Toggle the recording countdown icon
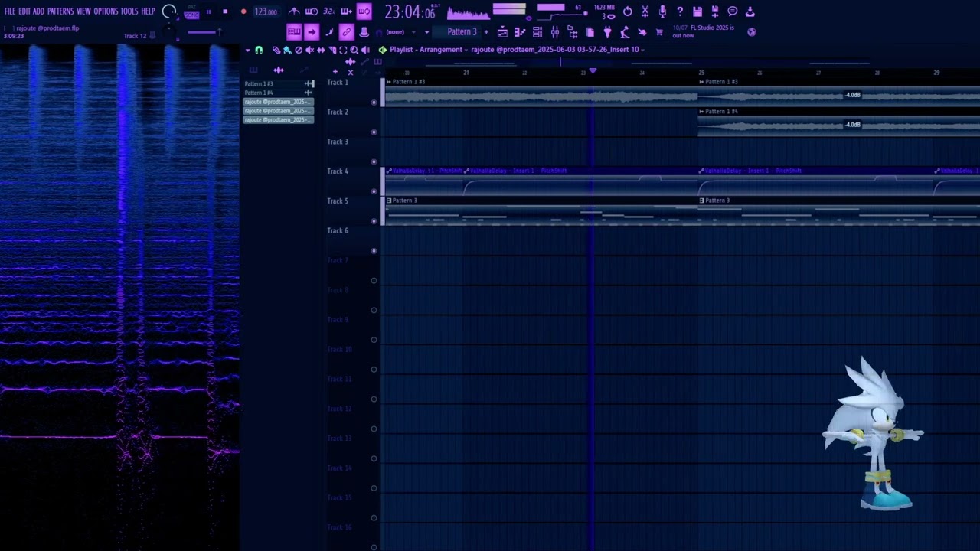This screenshot has height=551, width=980. (x=328, y=11)
